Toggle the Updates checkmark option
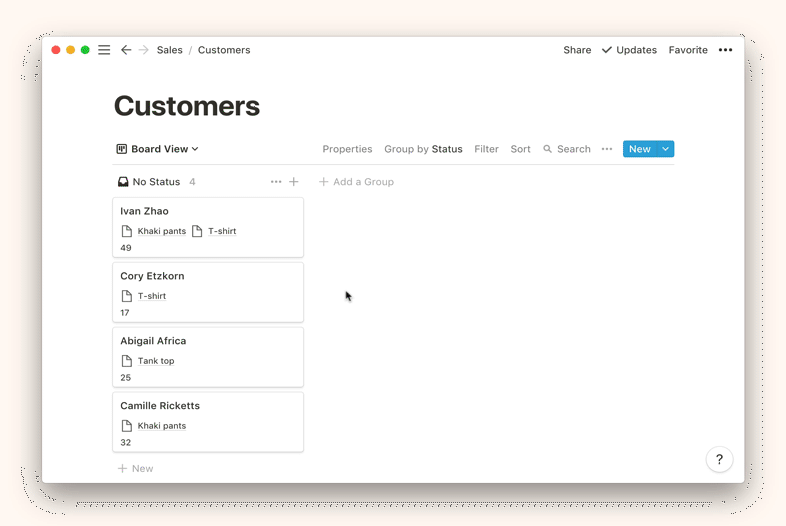 [629, 50]
